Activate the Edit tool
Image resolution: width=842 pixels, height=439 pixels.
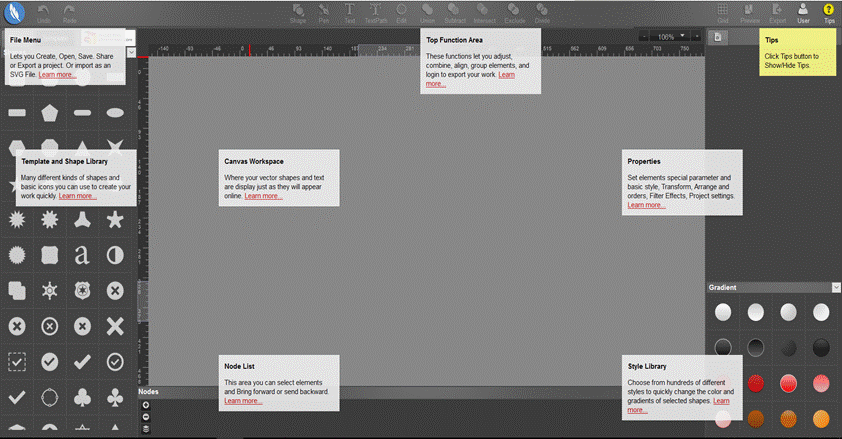tap(402, 14)
